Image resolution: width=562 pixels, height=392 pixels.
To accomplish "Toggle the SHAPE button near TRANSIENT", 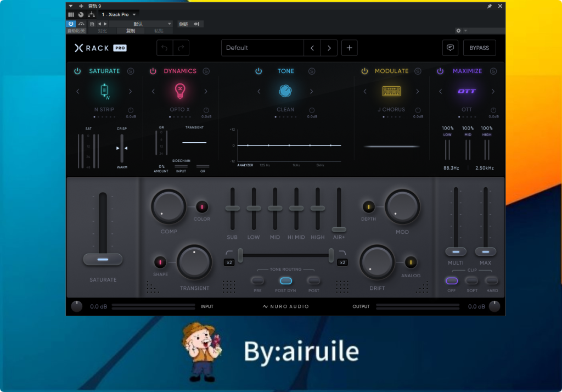I will [x=160, y=262].
